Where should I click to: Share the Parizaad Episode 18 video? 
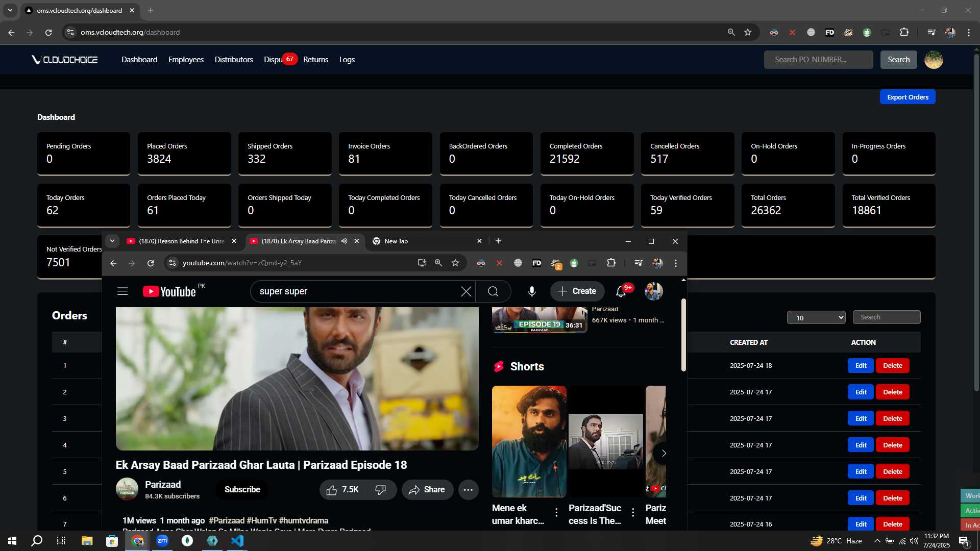click(x=427, y=490)
